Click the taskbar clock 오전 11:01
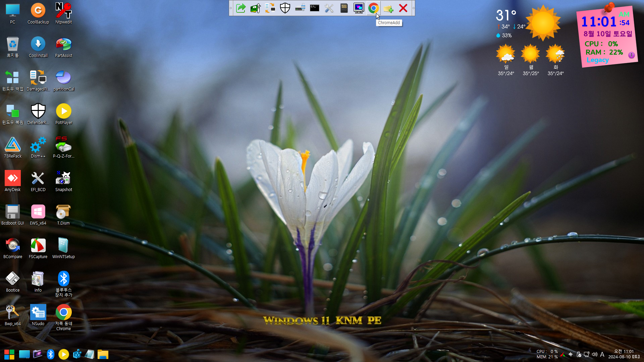This screenshot has width=644, height=362. [x=624, y=352]
